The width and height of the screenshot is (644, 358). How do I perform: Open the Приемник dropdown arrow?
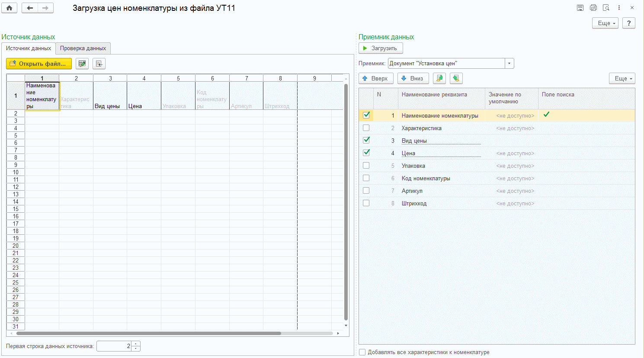click(x=509, y=64)
